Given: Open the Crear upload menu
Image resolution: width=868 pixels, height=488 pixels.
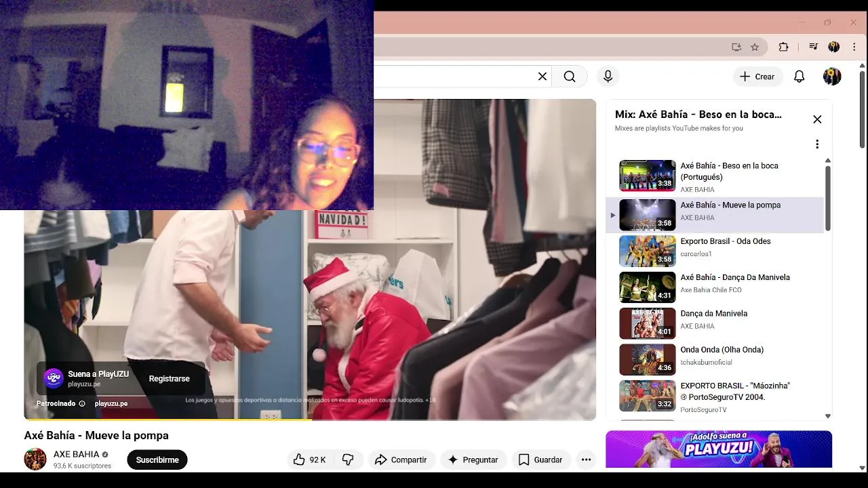Looking at the screenshot, I should [757, 77].
